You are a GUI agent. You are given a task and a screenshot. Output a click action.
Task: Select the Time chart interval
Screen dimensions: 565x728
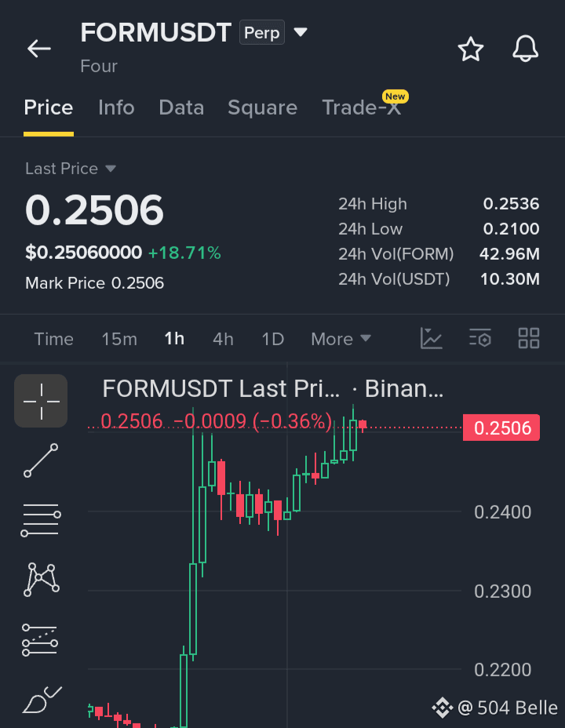[x=54, y=339]
